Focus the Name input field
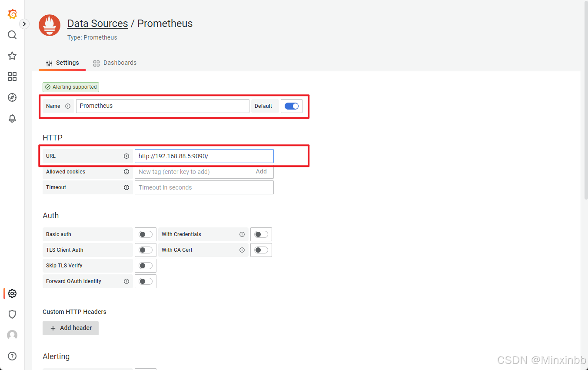The height and width of the screenshot is (370, 588). [163, 106]
